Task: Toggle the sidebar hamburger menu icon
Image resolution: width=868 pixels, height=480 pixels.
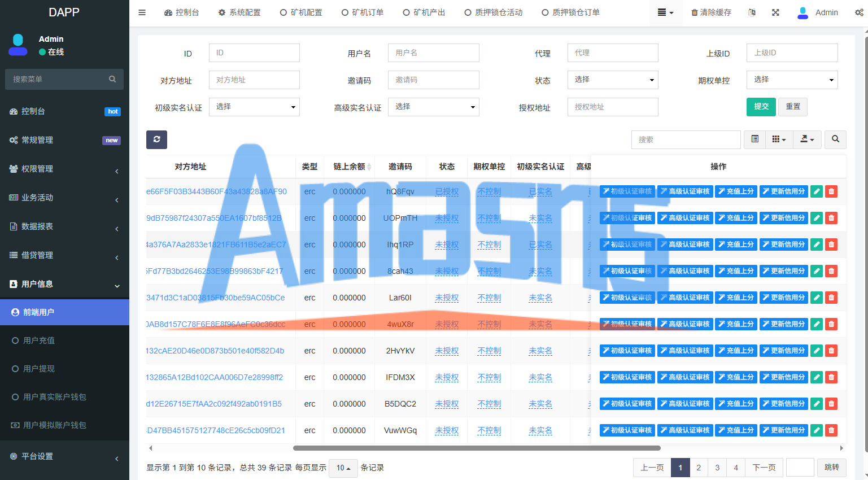Action: (142, 12)
